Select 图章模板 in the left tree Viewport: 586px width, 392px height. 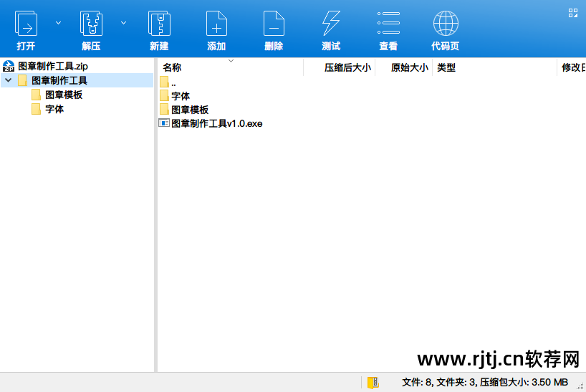(64, 95)
